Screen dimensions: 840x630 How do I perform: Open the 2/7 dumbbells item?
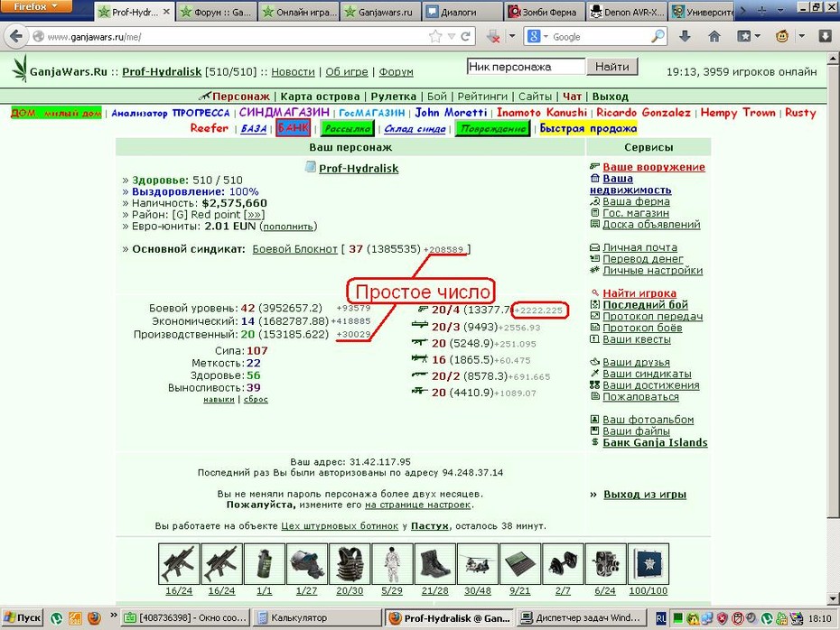point(563,563)
